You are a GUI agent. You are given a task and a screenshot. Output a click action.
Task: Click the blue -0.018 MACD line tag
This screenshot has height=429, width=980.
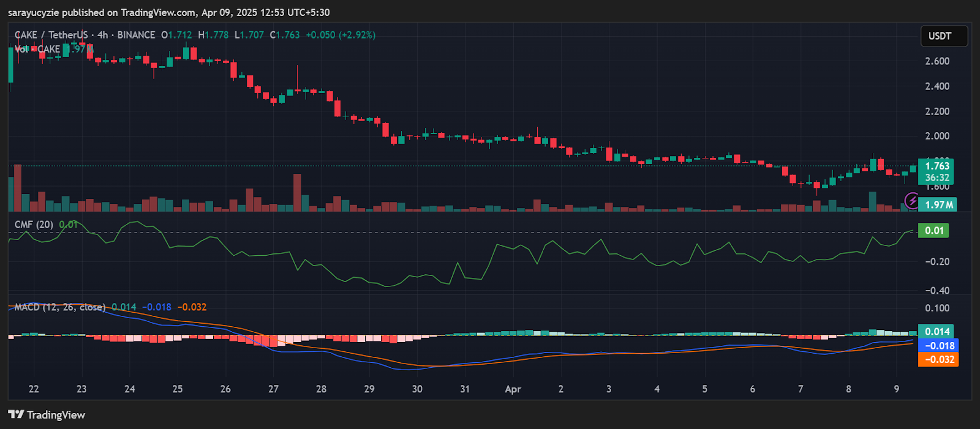point(938,346)
